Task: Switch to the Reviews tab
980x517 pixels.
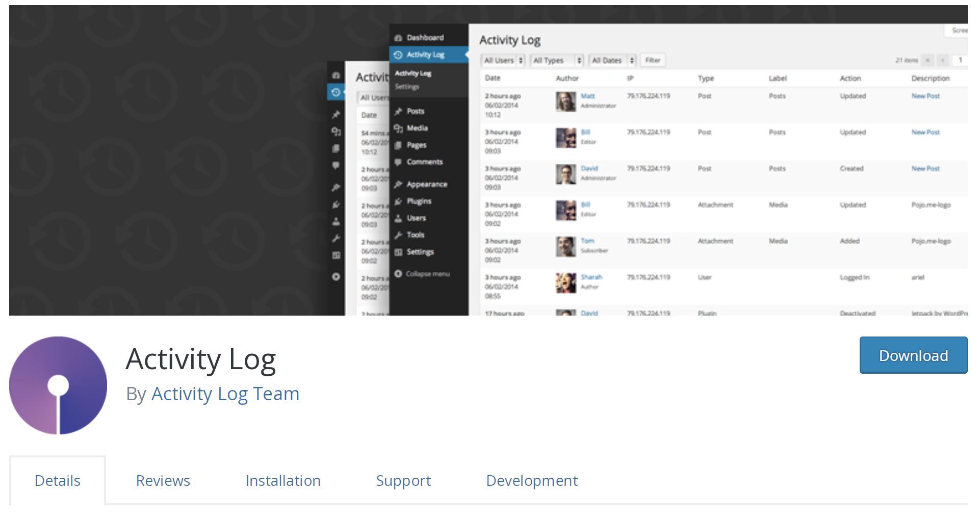Action: pos(163,480)
